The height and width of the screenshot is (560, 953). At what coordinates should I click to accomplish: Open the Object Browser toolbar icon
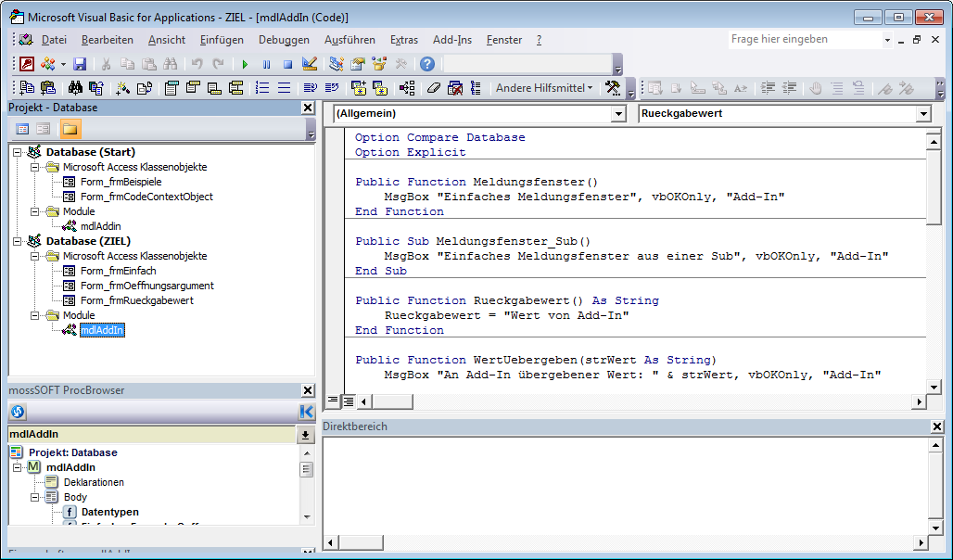click(x=379, y=64)
